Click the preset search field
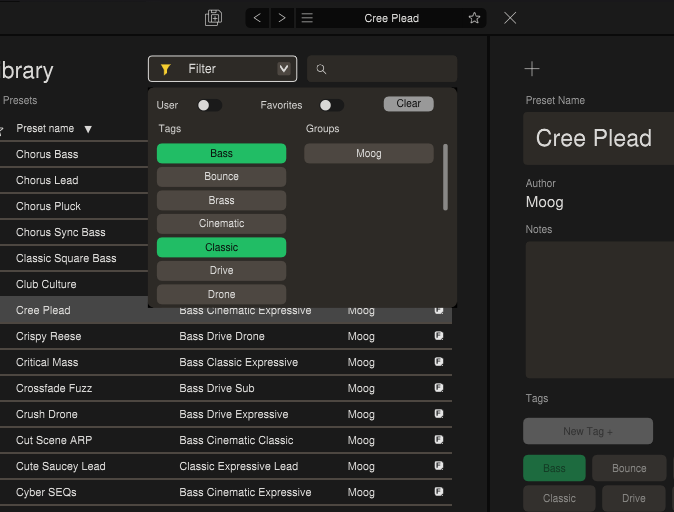 (x=382, y=69)
